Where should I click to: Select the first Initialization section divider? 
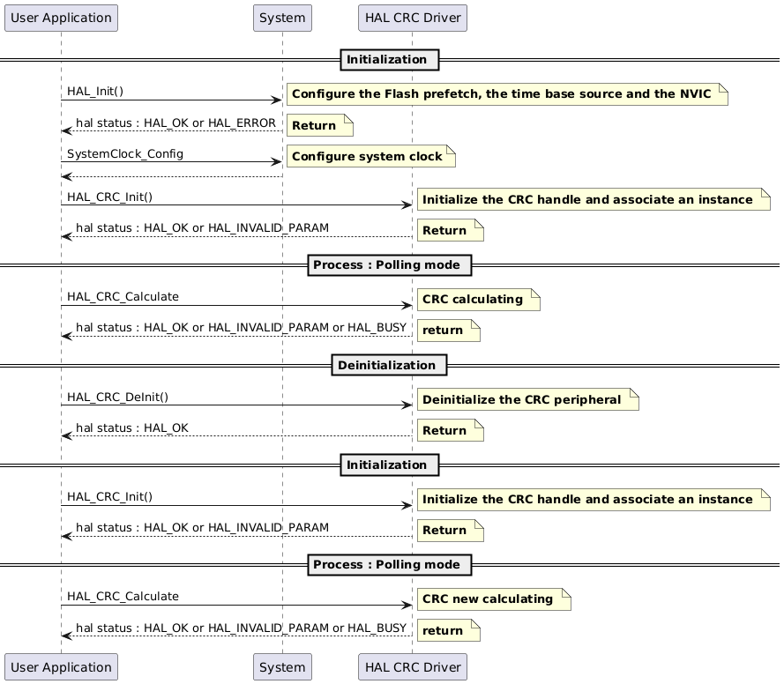pos(389,60)
